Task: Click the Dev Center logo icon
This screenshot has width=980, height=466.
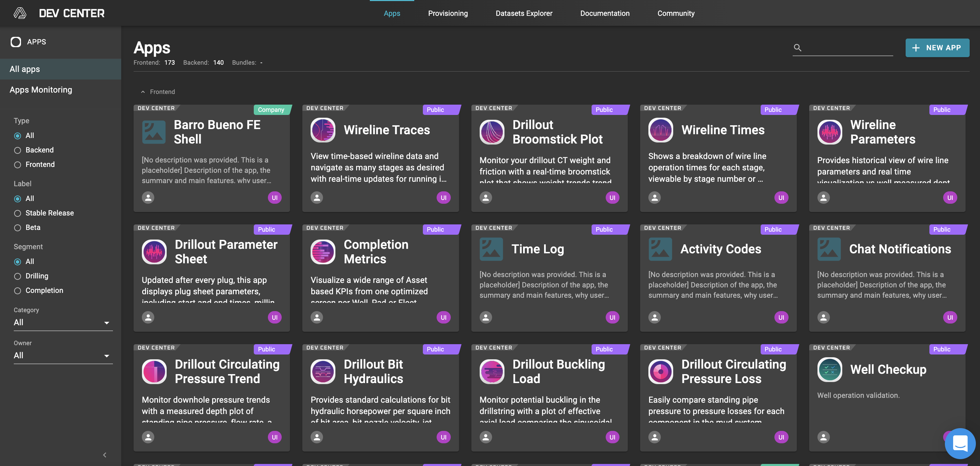Action: 20,13
